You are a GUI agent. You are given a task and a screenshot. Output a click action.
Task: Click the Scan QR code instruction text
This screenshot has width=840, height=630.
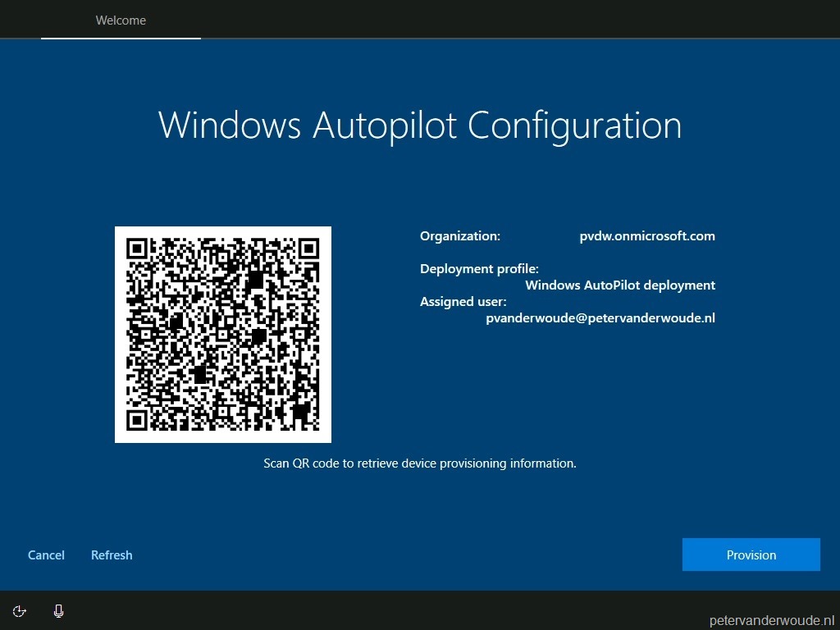[x=420, y=463]
